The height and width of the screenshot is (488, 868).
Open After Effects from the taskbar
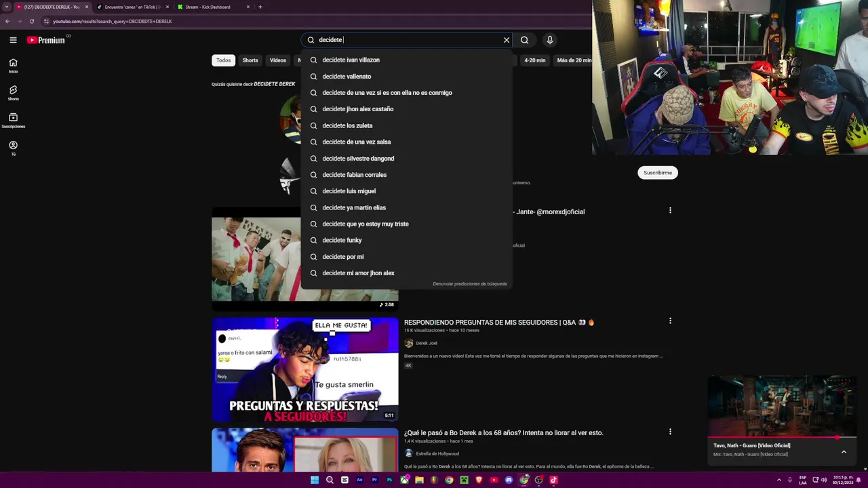(359, 480)
